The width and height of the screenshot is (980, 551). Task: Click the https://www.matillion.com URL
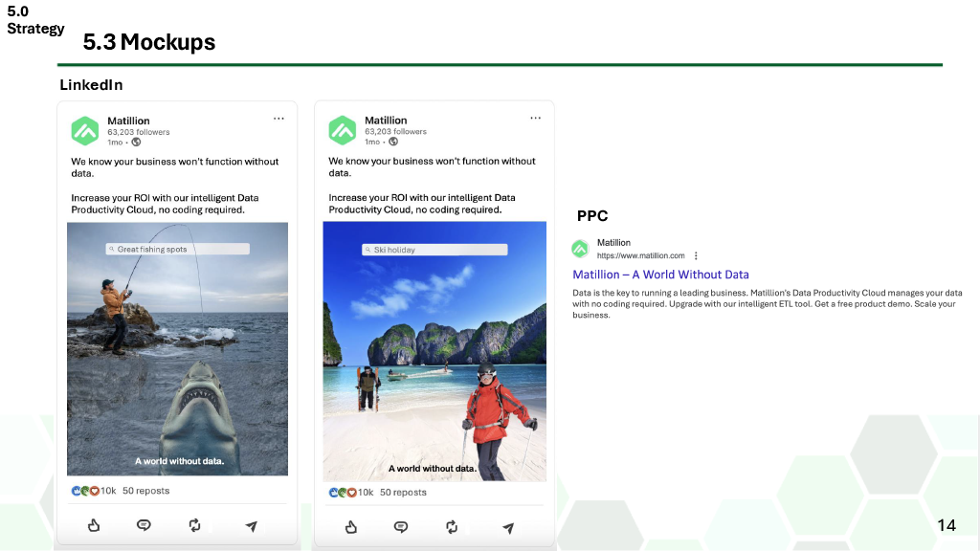(x=640, y=255)
